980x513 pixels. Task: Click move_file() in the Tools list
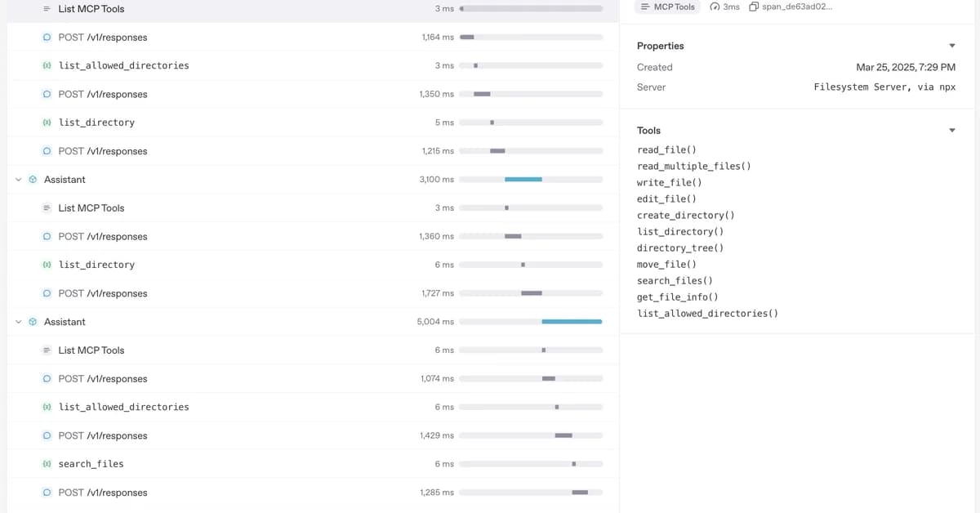point(666,265)
